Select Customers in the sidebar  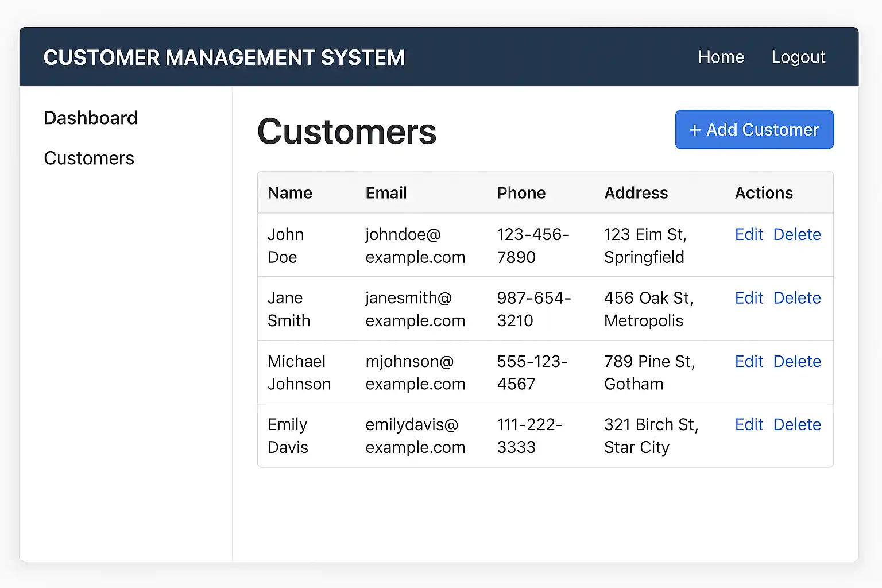[89, 158]
